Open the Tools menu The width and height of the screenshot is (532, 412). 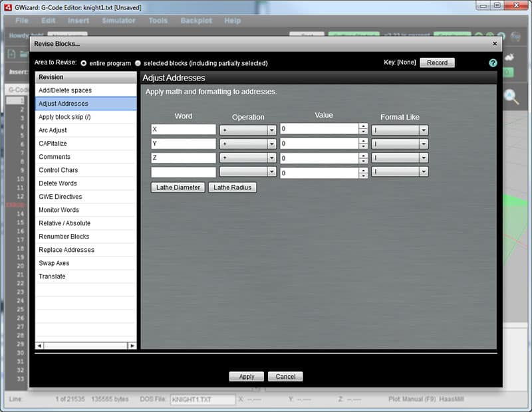pos(158,21)
